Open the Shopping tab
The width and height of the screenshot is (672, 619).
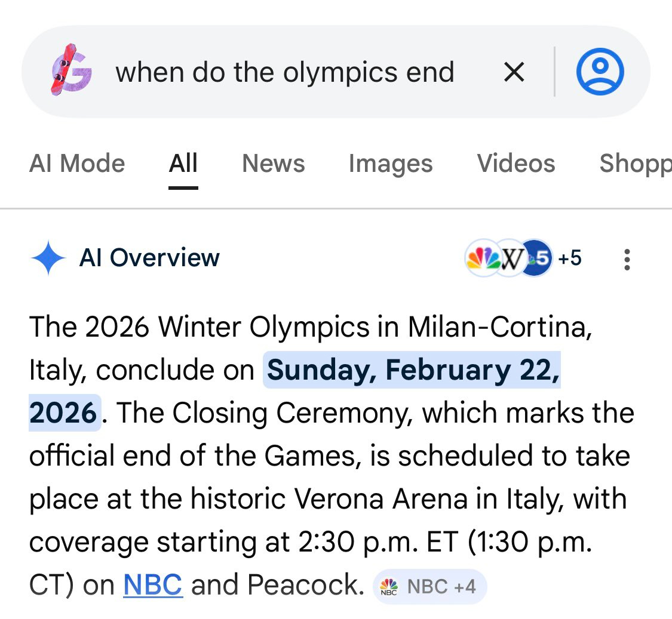point(635,164)
